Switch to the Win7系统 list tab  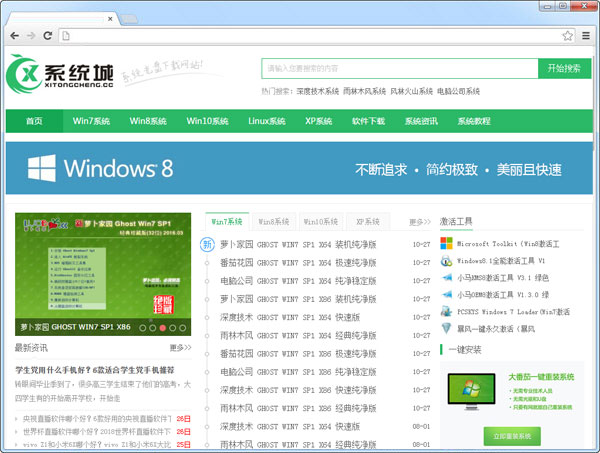coord(227,222)
